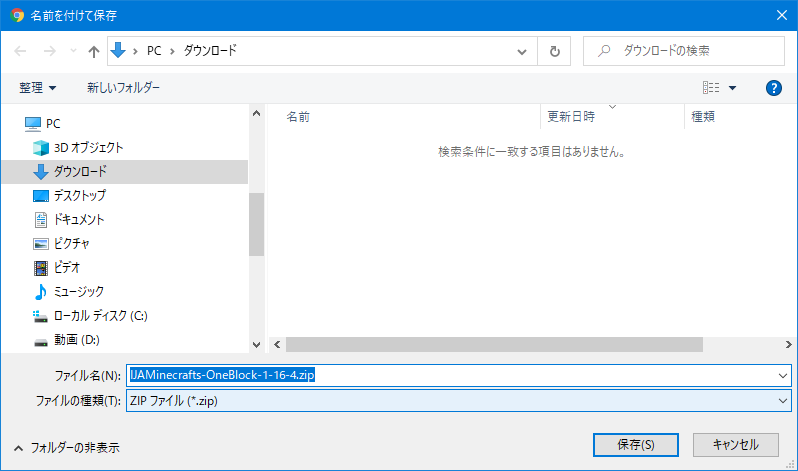Viewport: 798px width, 471px height.
Task: Open the recent locations dropdown arrow
Action: pyautogui.click(x=73, y=50)
